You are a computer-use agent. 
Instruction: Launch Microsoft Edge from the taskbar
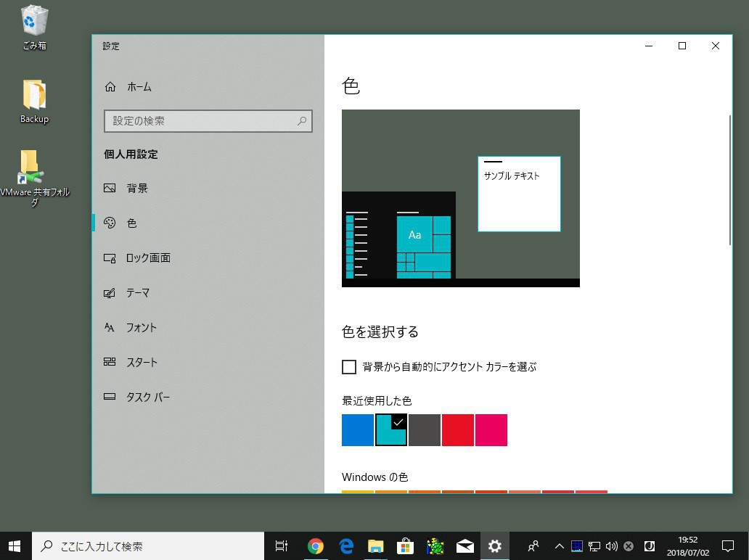(x=346, y=546)
